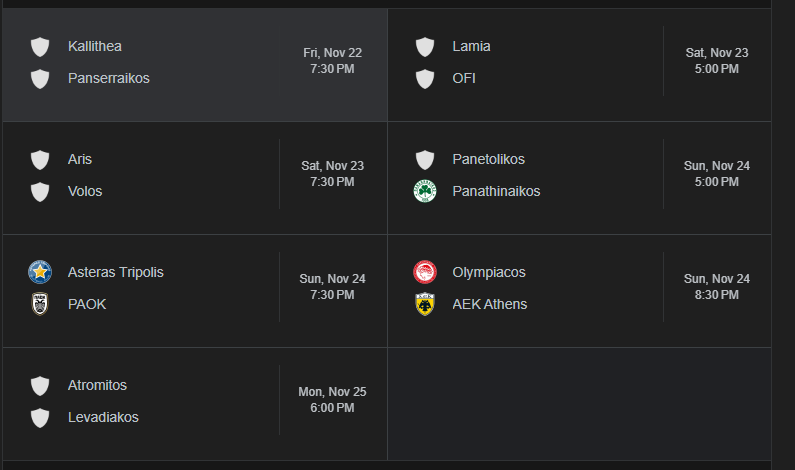Click the Kallithea shield placeholder icon
795x470 pixels.
[40, 47]
